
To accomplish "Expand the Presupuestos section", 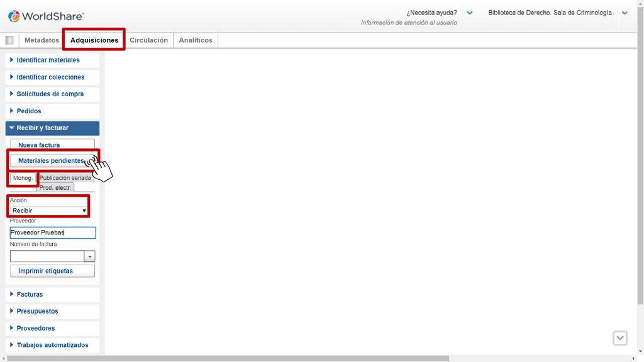I will pos(53,311).
